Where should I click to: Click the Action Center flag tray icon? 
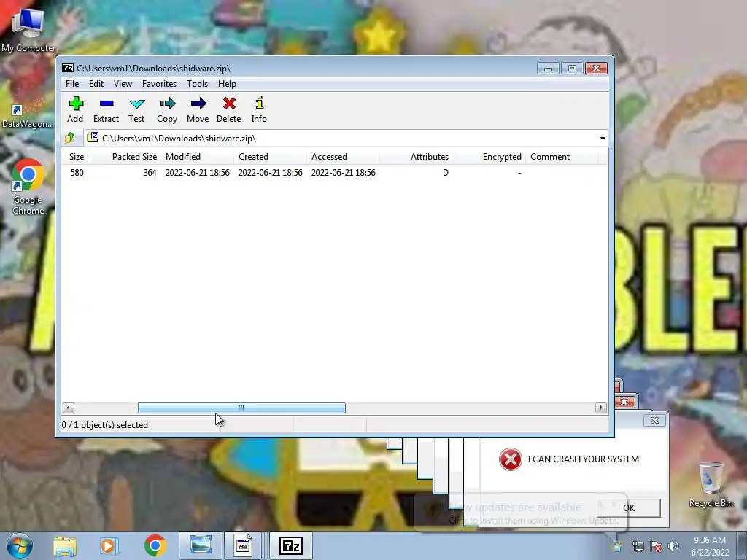tap(656, 547)
